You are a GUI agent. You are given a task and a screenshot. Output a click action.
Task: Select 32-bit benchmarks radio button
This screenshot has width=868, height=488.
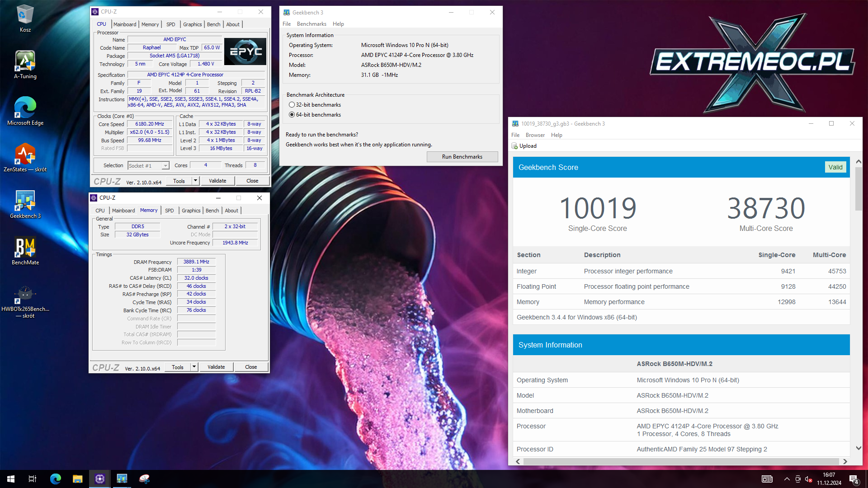292,105
